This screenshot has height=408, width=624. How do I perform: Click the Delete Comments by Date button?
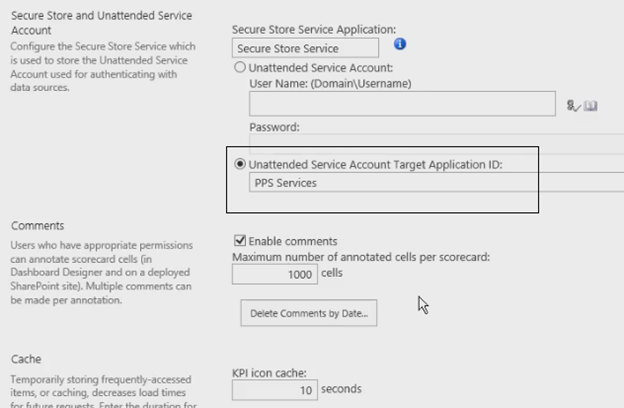[x=309, y=313]
